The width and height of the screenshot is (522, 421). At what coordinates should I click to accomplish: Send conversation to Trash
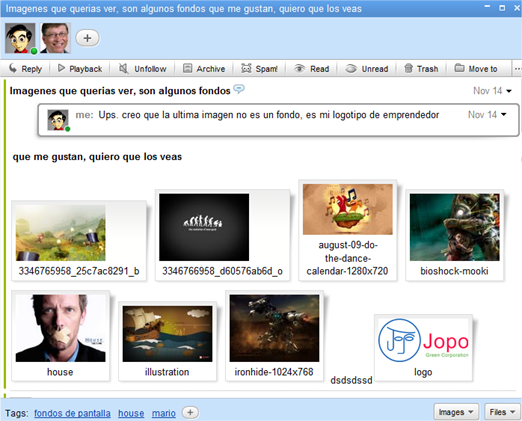(x=421, y=69)
